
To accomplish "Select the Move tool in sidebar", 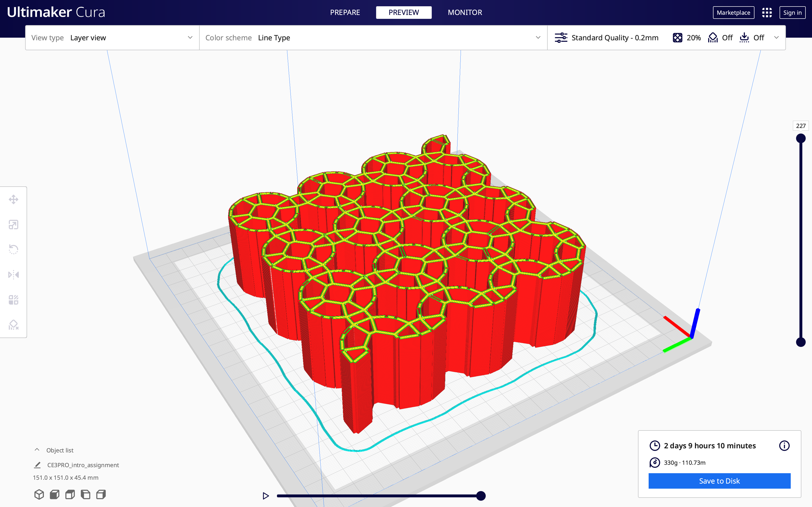I will pos(14,199).
